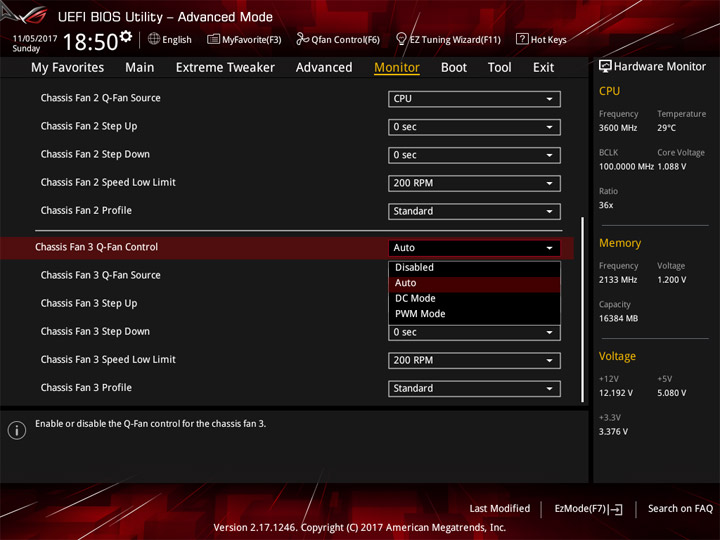Open the My Favorites tab
Viewport: 720px width, 540px height.
68,68
